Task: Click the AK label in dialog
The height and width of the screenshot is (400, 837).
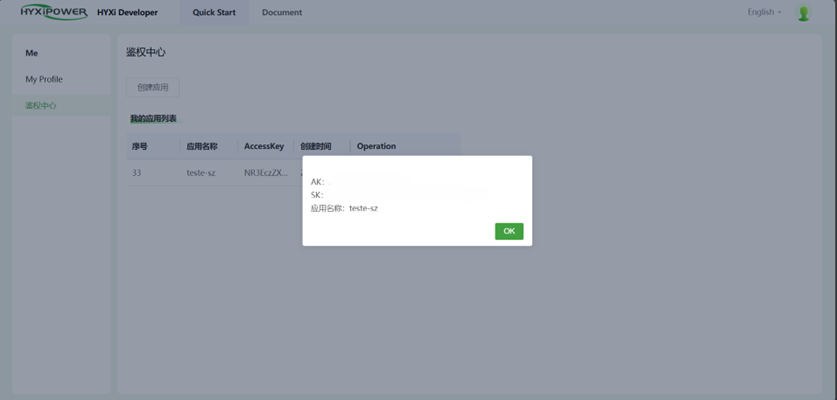Action: (x=317, y=182)
